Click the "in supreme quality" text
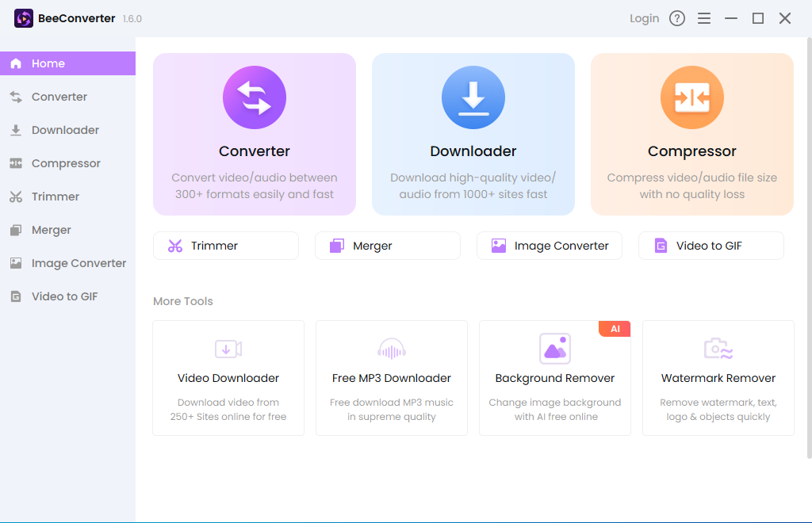Image resolution: width=812 pixels, height=523 pixels. pos(392,417)
